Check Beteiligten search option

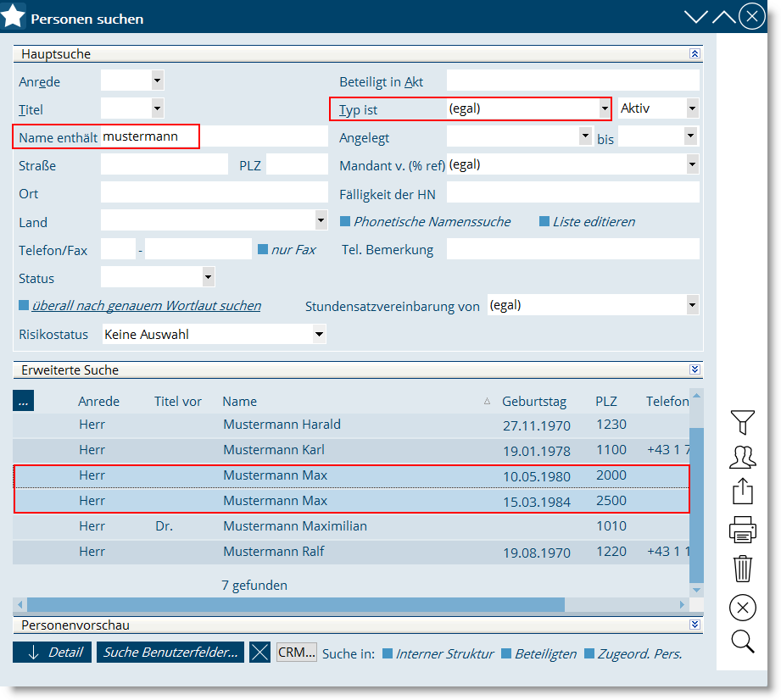point(506,653)
